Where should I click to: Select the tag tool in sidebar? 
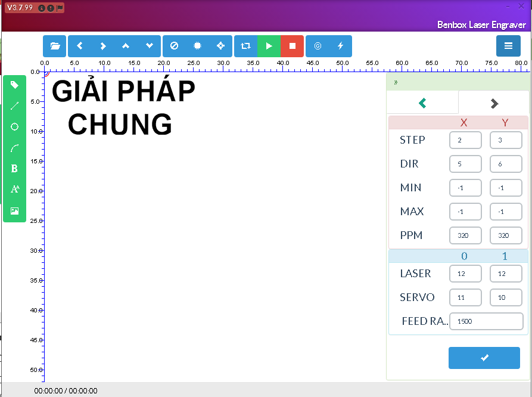coord(14,85)
